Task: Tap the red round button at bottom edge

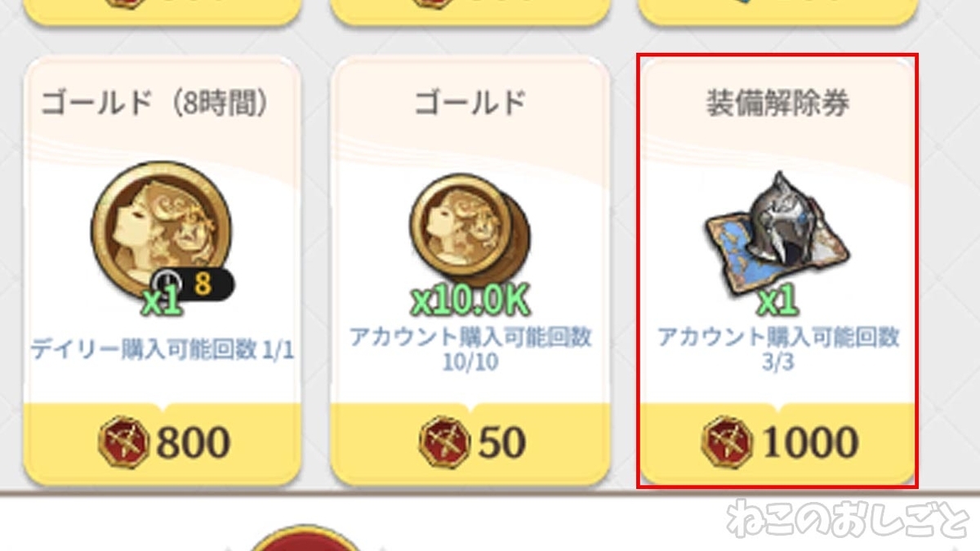Action: (x=306, y=539)
